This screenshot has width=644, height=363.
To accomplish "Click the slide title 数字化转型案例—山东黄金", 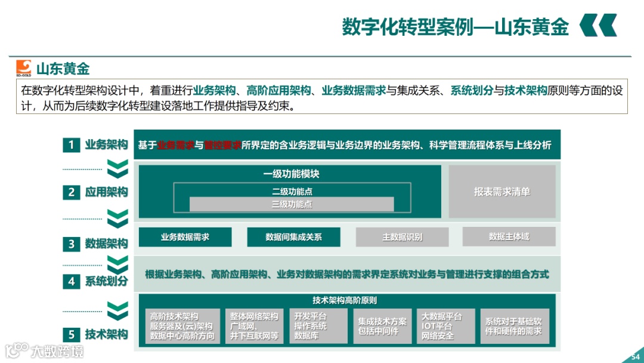I will pyautogui.click(x=455, y=27).
